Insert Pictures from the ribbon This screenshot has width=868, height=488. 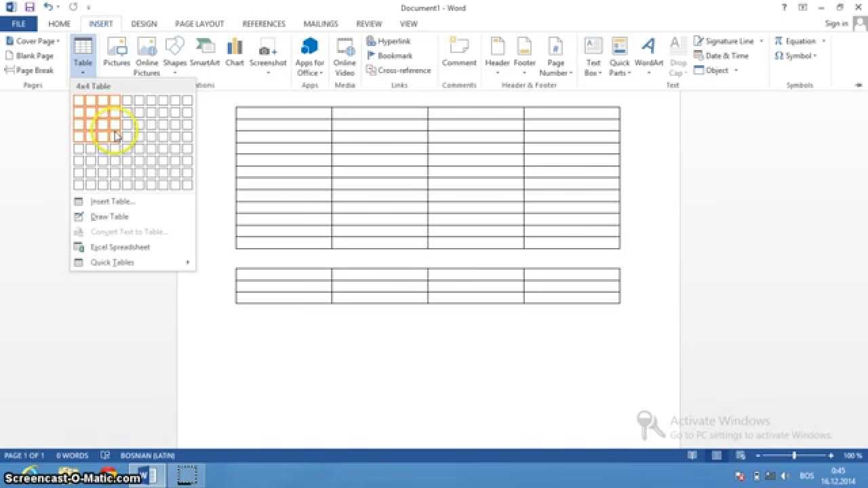(x=117, y=53)
